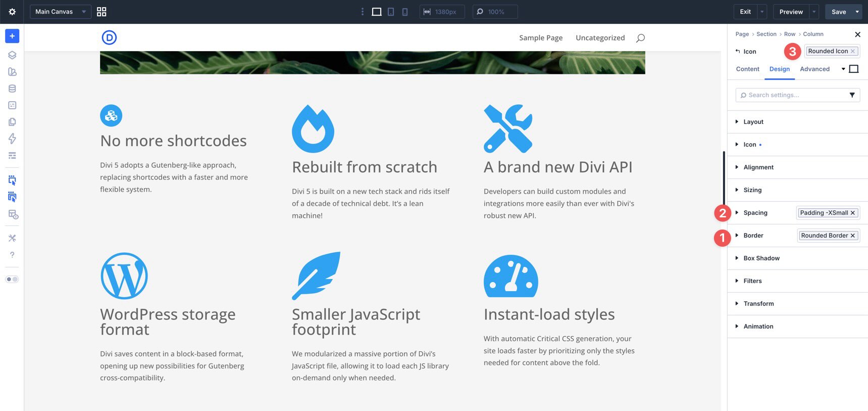Click the square panel icon beside tabs

[x=854, y=69]
